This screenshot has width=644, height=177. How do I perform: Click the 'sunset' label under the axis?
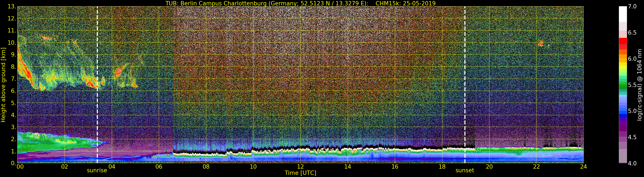465,171
